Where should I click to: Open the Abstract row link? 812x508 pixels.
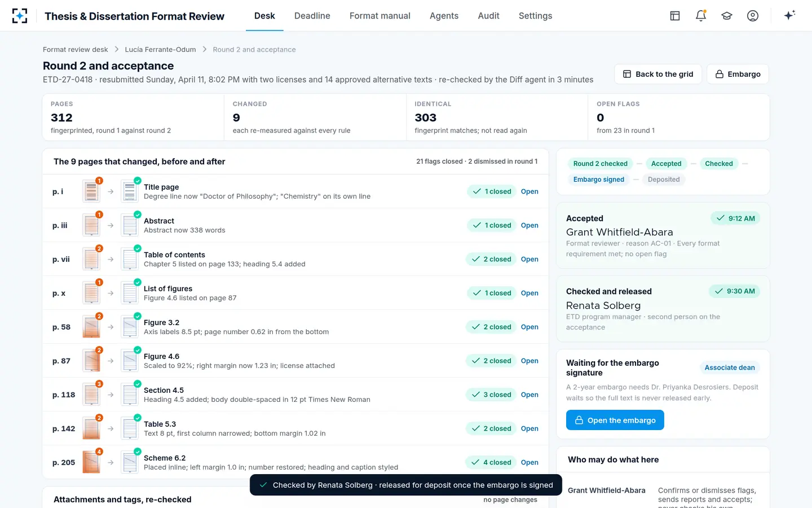[529, 225]
